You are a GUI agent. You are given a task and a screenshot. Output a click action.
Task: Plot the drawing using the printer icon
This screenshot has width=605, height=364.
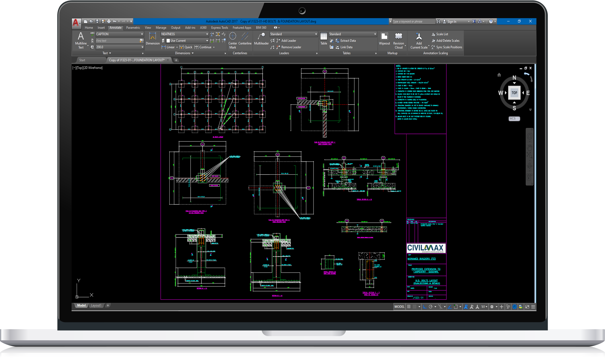click(x=109, y=21)
